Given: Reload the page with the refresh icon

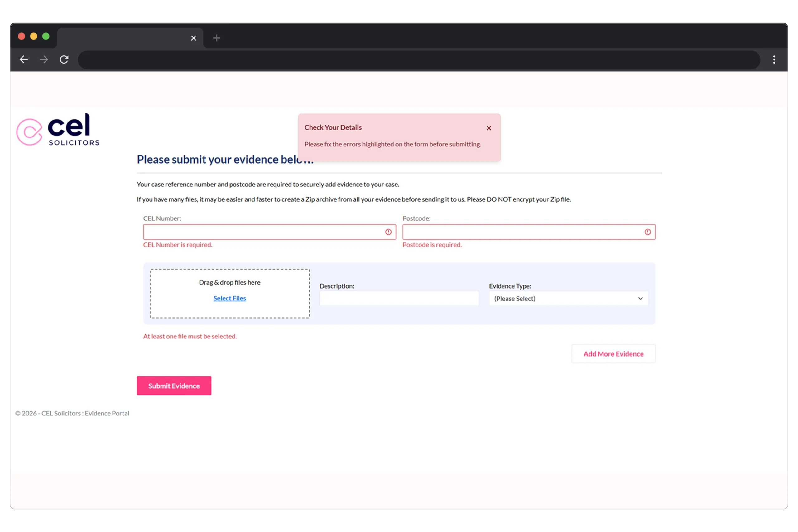Looking at the screenshot, I should [64, 60].
